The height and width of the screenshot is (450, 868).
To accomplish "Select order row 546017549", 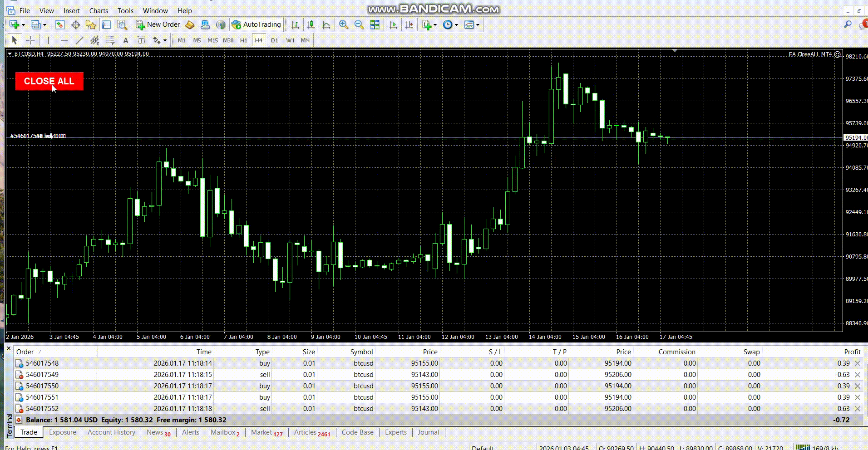I will pyautogui.click(x=438, y=375).
